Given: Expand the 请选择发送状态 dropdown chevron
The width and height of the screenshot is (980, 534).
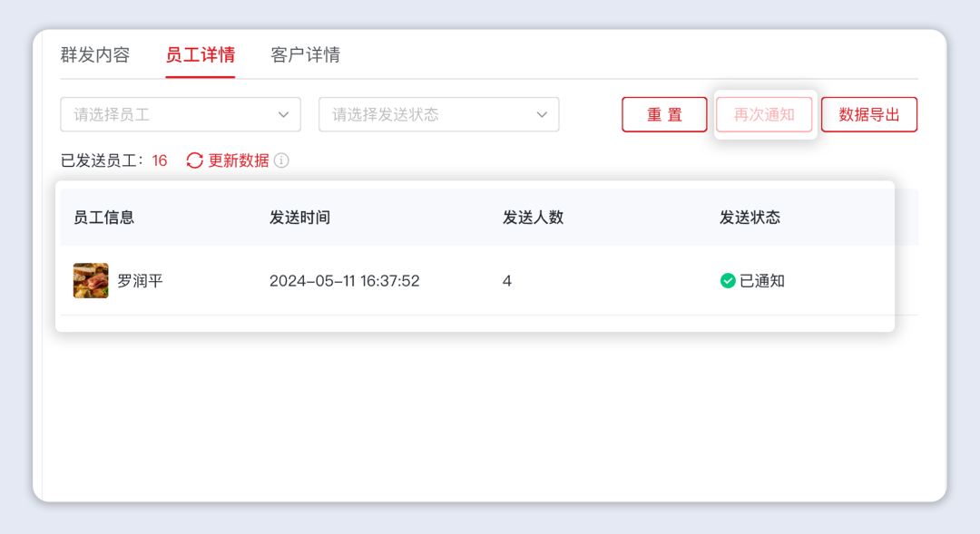Looking at the screenshot, I should tap(542, 114).
